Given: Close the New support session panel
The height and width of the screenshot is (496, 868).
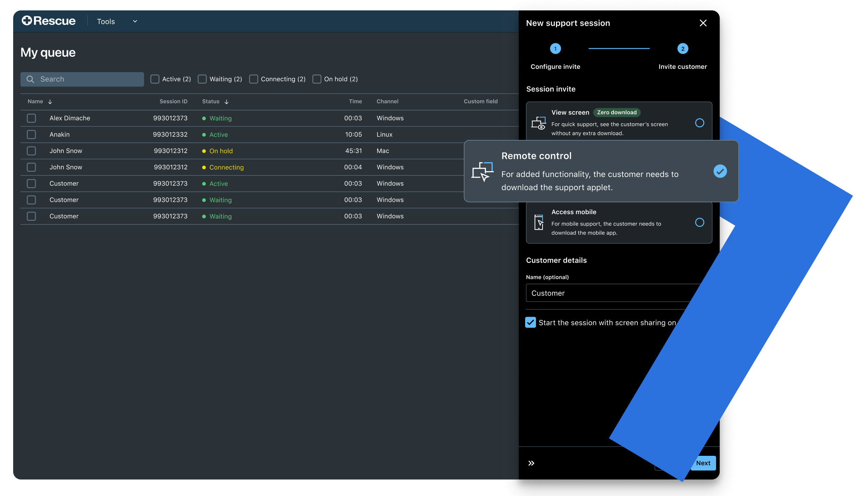Looking at the screenshot, I should tap(703, 23).
